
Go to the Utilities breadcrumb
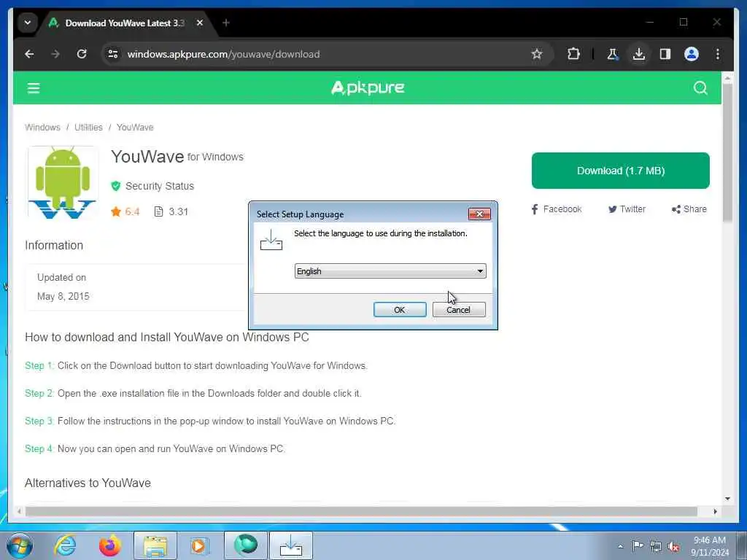pyautogui.click(x=88, y=127)
